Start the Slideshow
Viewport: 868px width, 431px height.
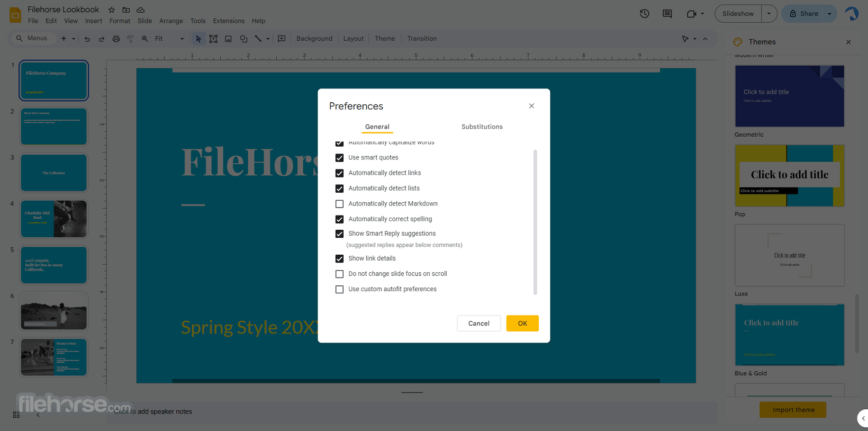[x=738, y=14]
